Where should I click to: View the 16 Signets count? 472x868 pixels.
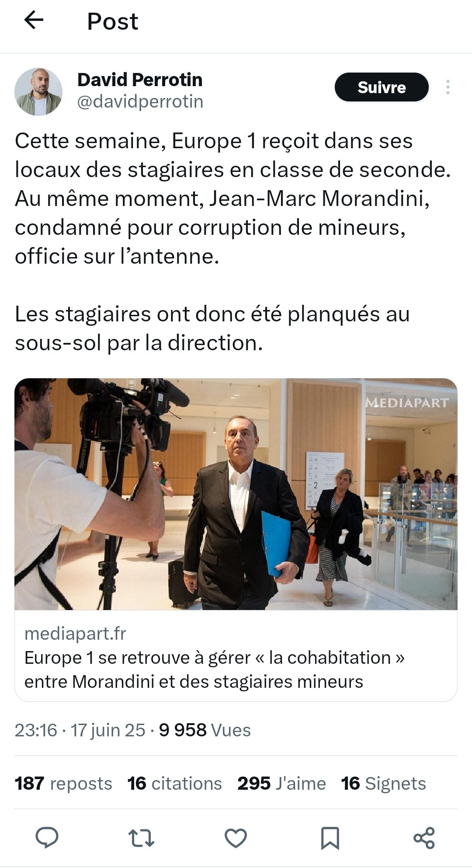coord(383,784)
